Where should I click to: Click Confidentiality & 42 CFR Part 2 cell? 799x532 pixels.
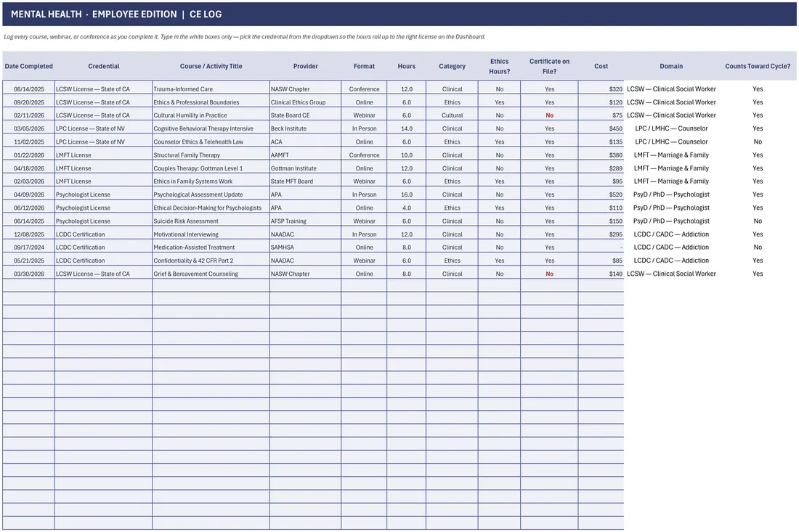pos(211,260)
